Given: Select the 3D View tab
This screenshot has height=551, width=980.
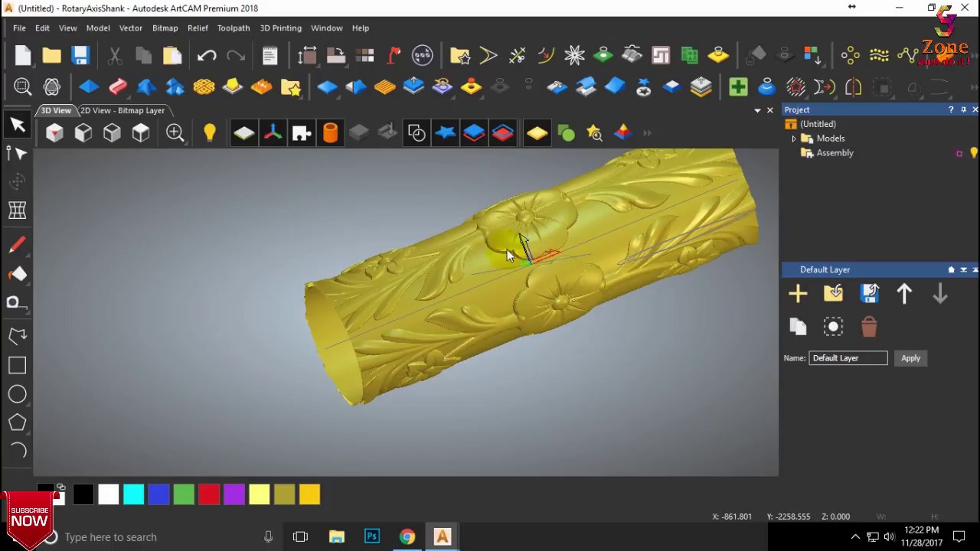Looking at the screenshot, I should (56, 110).
